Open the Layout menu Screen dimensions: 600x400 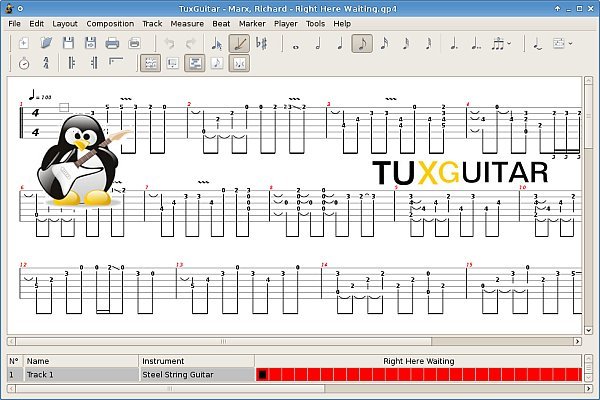coord(65,24)
